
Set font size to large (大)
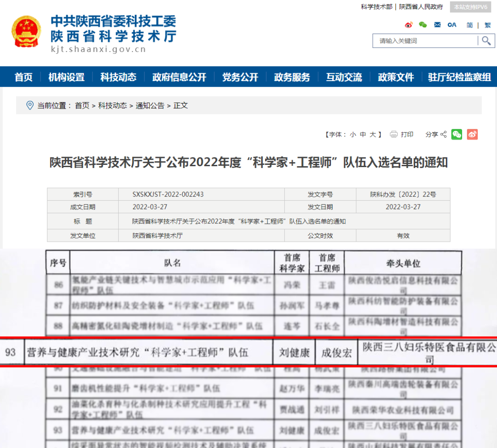[x=374, y=134]
